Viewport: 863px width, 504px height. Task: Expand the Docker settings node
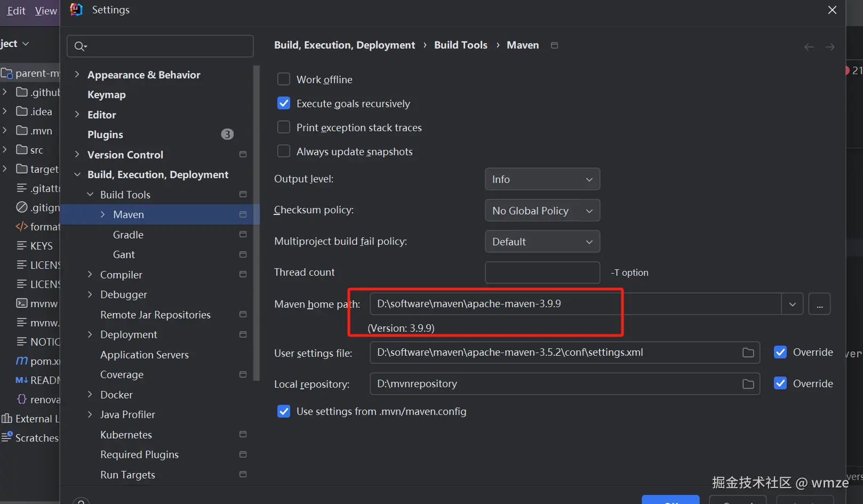(x=90, y=395)
